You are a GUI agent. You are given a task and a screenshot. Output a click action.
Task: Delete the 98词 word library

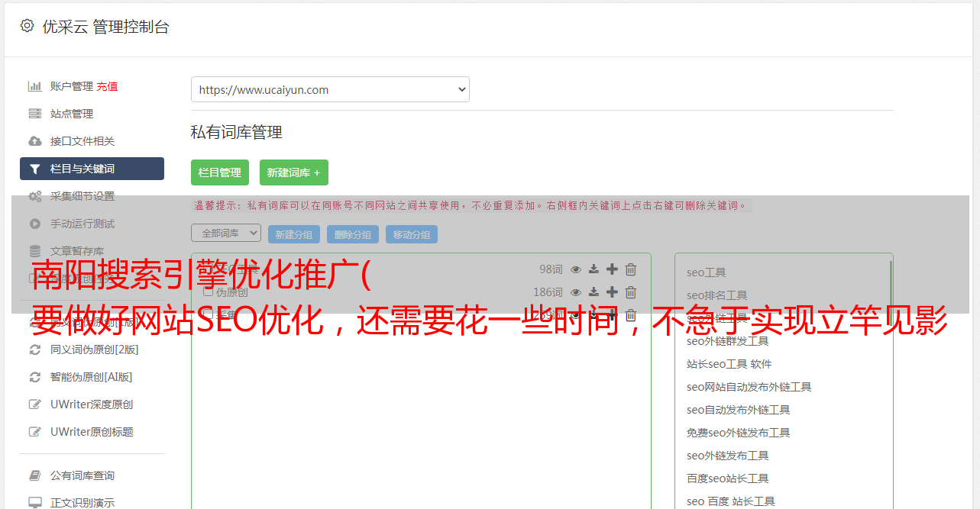click(631, 269)
